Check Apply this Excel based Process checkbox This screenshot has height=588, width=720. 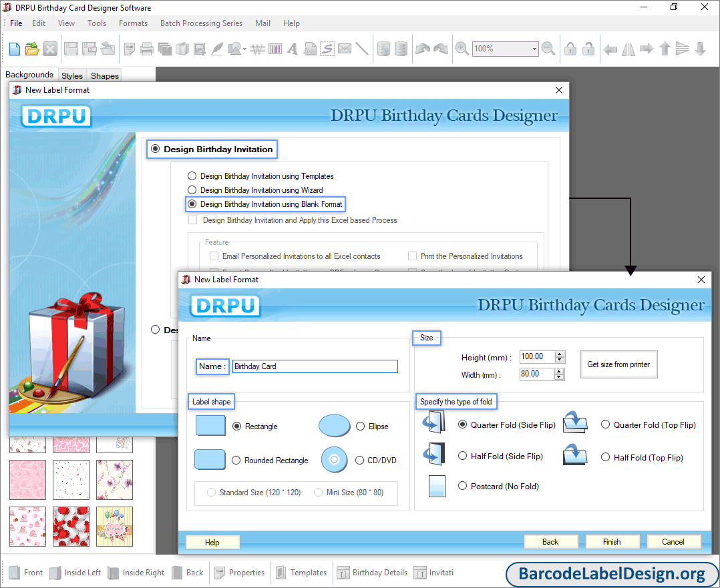click(193, 220)
